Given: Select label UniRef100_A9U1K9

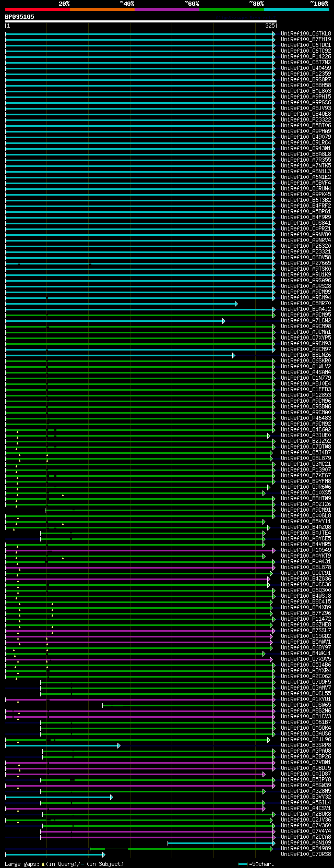Looking at the screenshot, I should (306, 274).
